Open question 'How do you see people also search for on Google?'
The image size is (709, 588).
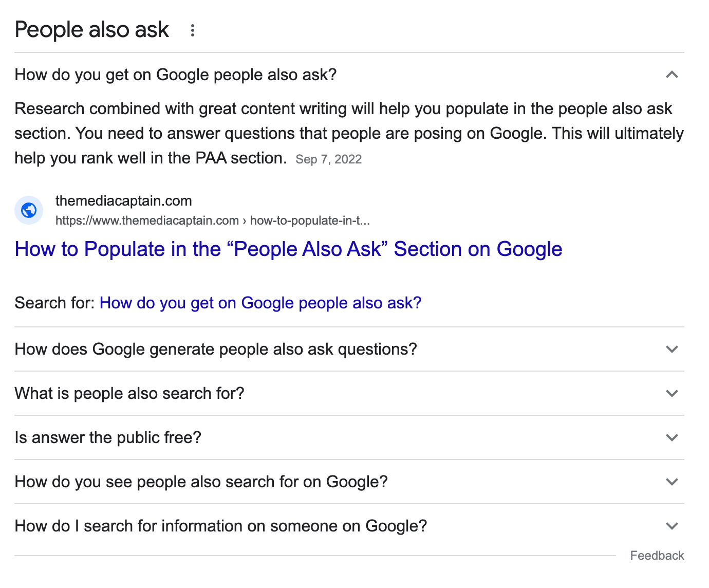pyautogui.click(x=201, y=482)
